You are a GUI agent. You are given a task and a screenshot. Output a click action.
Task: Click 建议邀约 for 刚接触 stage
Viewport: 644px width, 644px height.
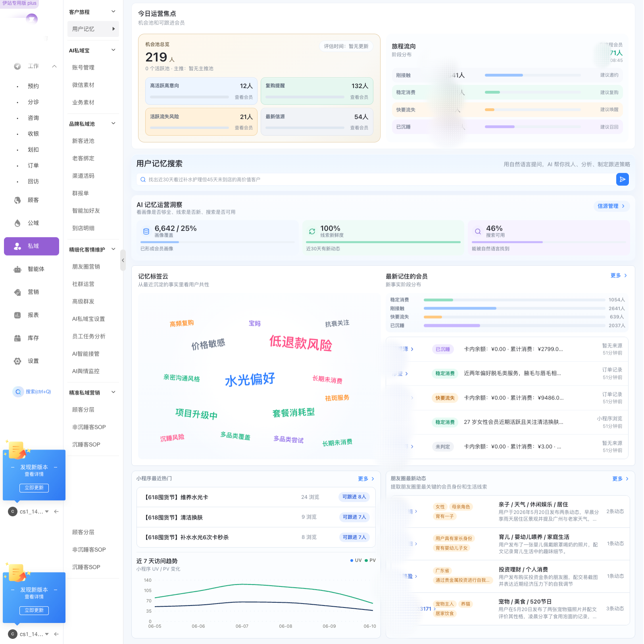coord(609,75)
